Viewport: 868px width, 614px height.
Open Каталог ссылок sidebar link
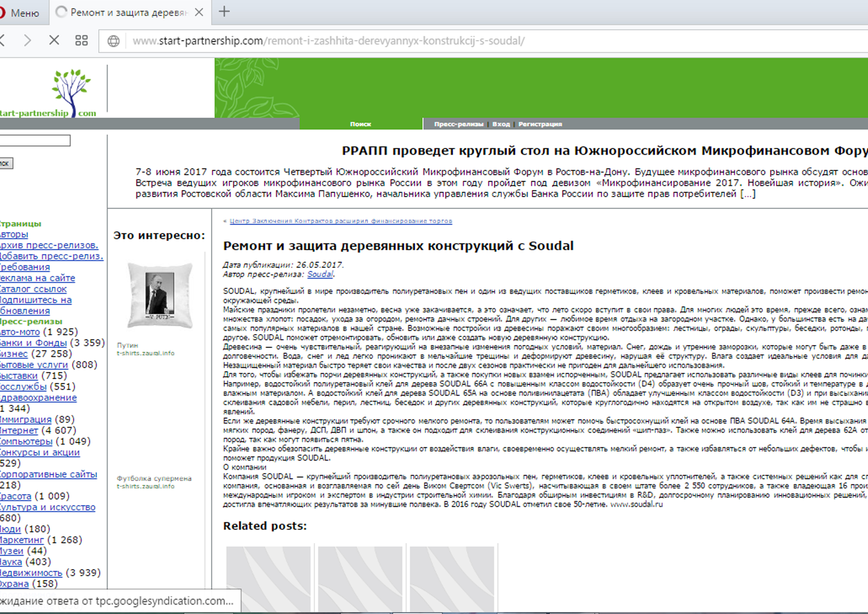tap(33, 289)
